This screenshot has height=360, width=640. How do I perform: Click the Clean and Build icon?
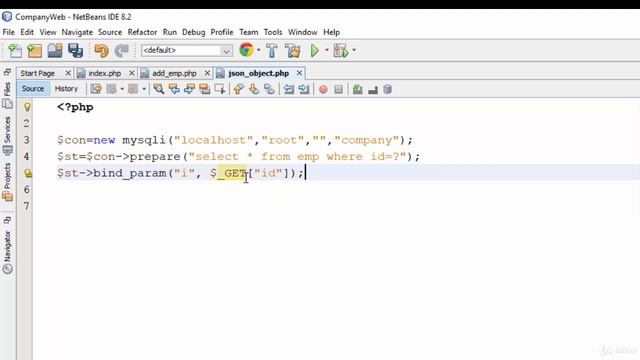tap(293, 51)
